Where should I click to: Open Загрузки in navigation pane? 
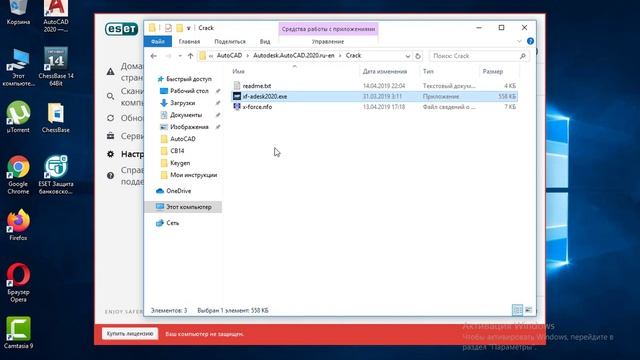(182, 103)
